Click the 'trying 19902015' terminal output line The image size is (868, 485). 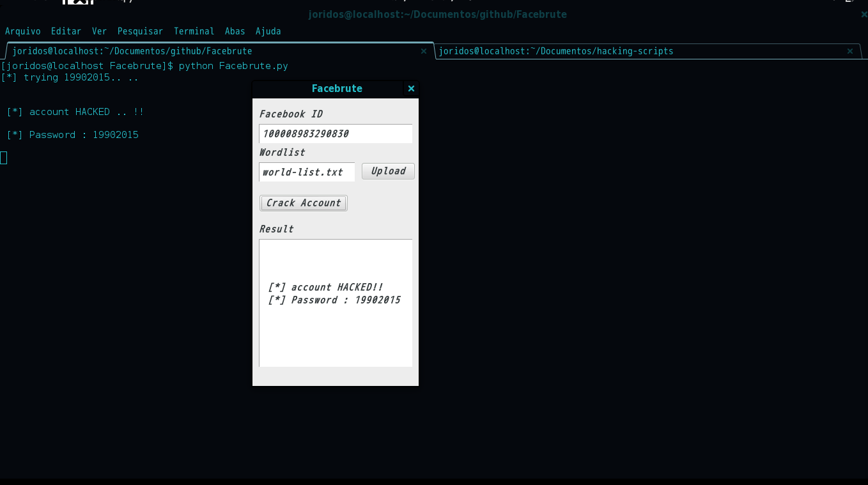[x=70, y=77]
